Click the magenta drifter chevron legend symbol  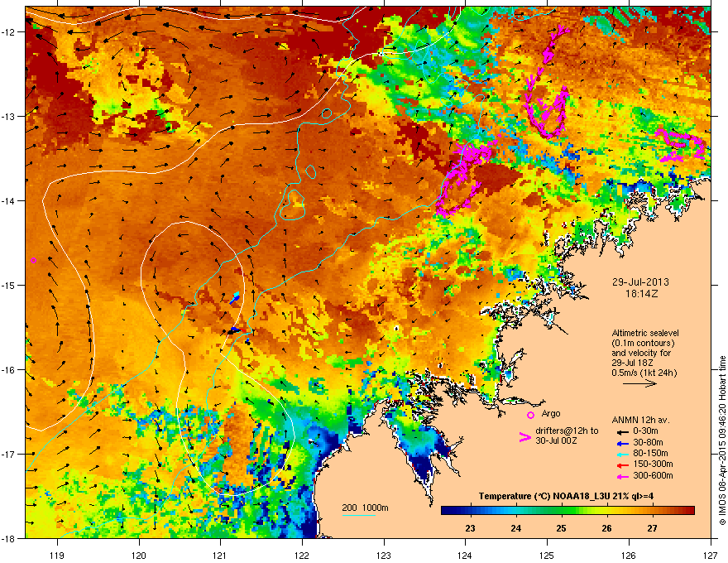tap(524, 437)
